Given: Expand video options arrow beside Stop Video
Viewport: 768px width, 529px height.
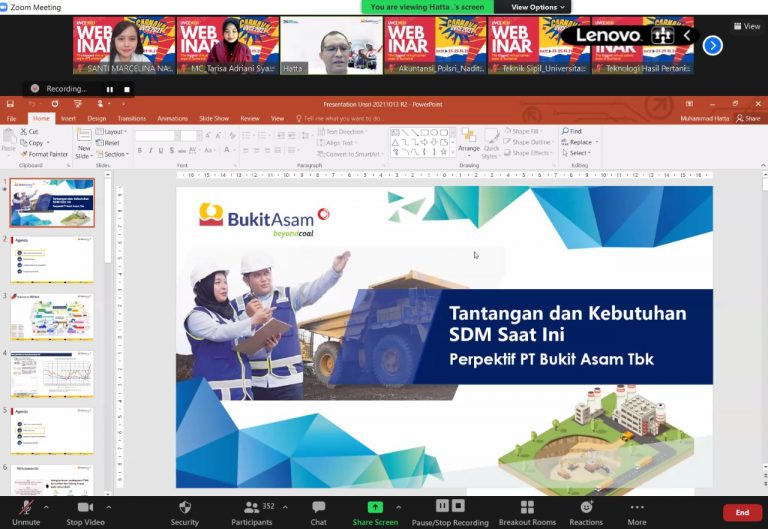Looking at the screenshot, I should coord(109,507).
